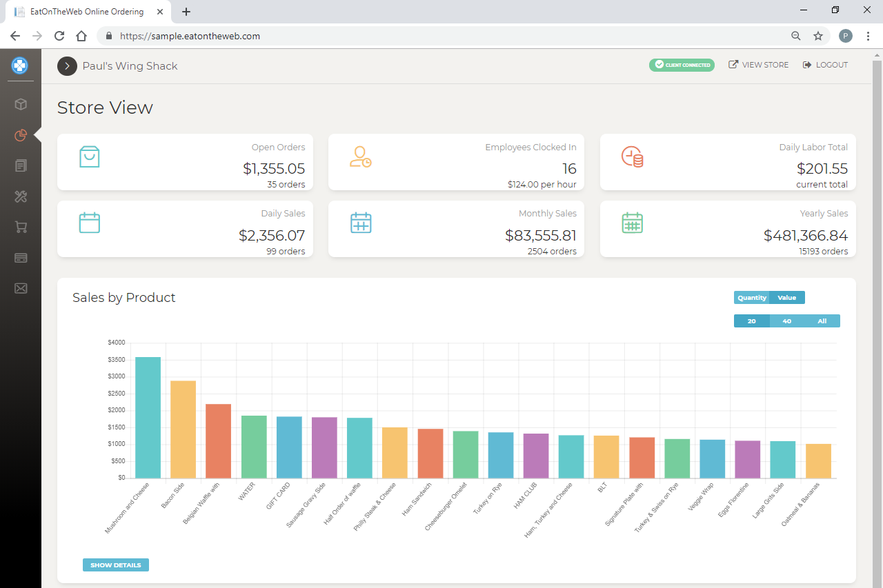Open the document reports sidebar icon

point(21,165)
